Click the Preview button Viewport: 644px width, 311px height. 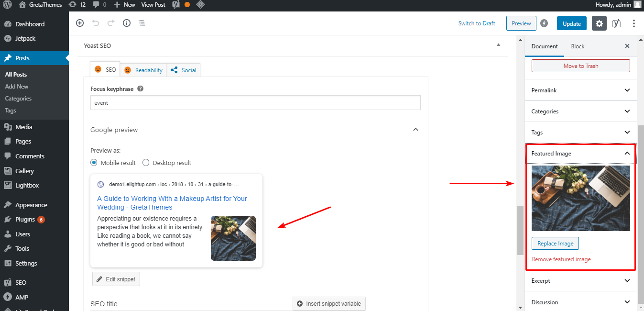tap(521, 23)
